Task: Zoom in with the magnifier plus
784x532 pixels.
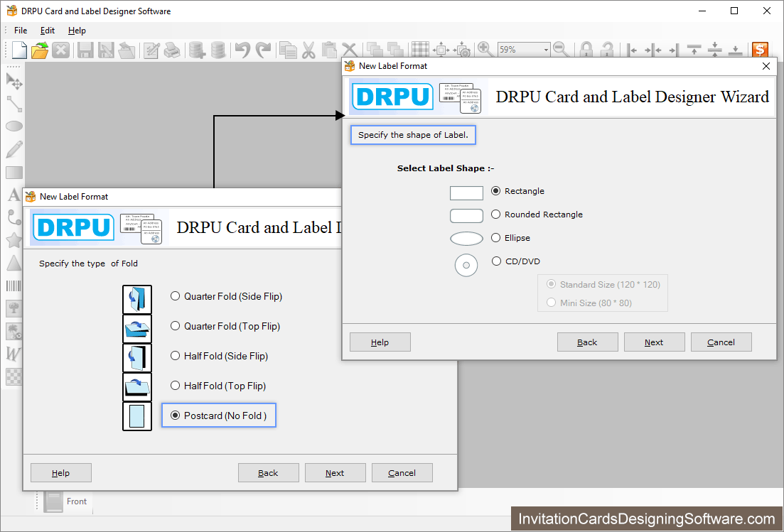Action: point(485,49)
